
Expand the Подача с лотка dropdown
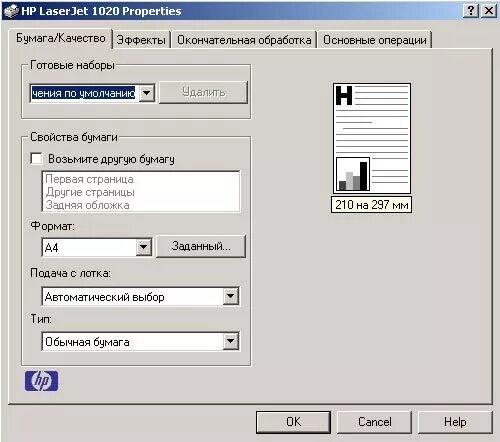231,296
